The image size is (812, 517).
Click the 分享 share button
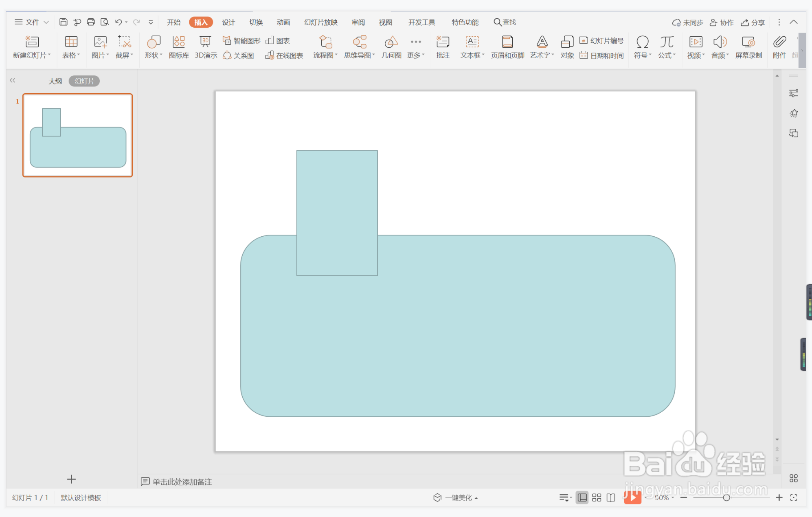click(x=753, y=22)
